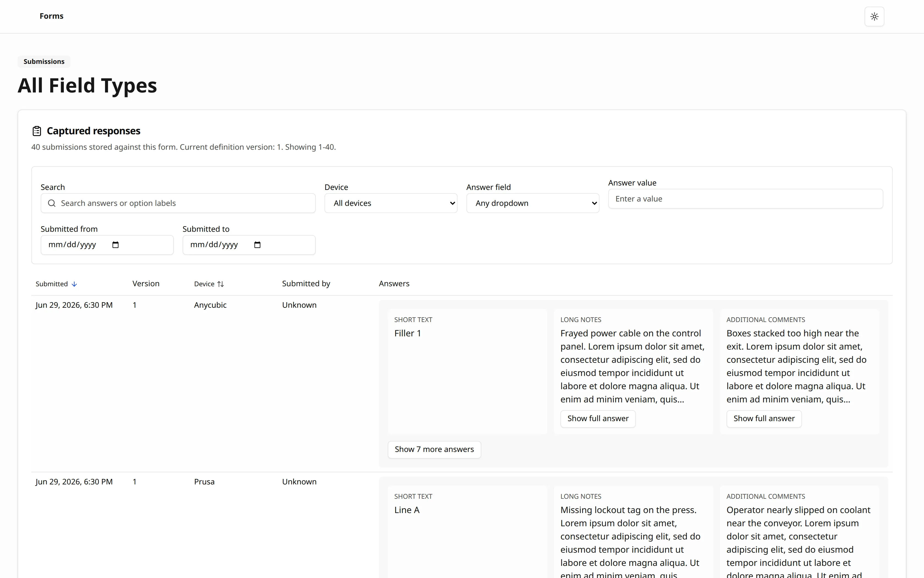Select the Anycubic device cell
Viewport: 924px width, 578px height.
[x=210, y=305]
